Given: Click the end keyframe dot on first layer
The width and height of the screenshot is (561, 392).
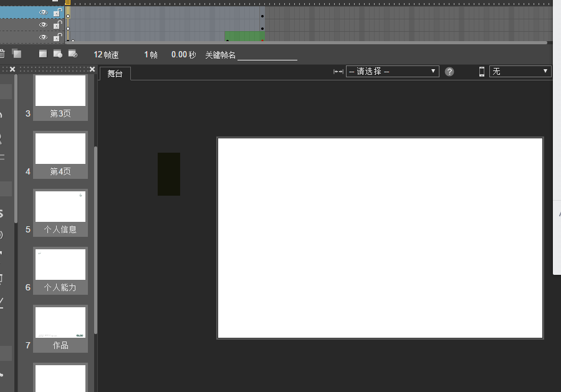Looking at the screenshot, I should (262, 16).
